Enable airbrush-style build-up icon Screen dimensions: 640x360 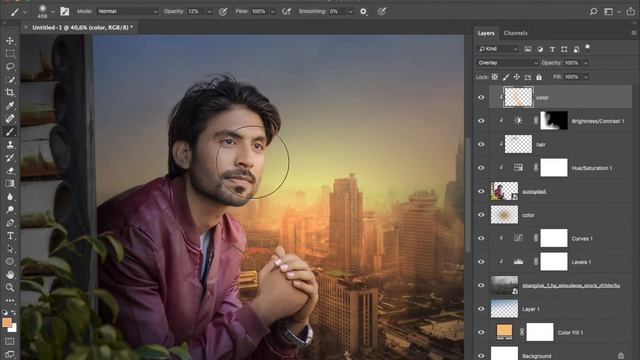287,11
